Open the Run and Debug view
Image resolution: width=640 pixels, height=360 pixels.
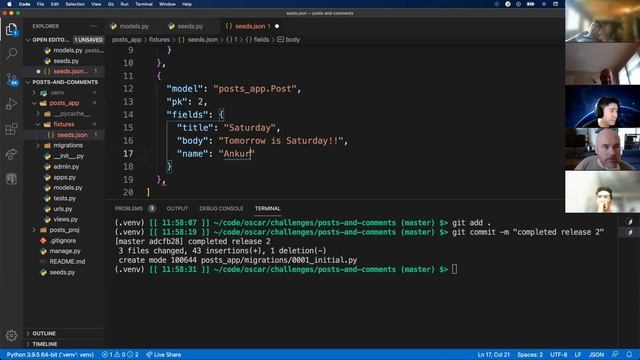(x=11, y=104)
